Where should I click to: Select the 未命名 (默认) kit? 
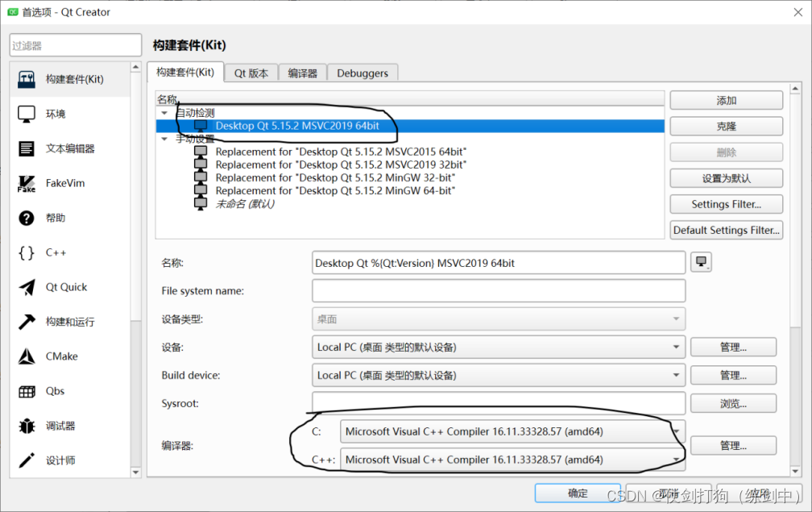coord(245,204)
